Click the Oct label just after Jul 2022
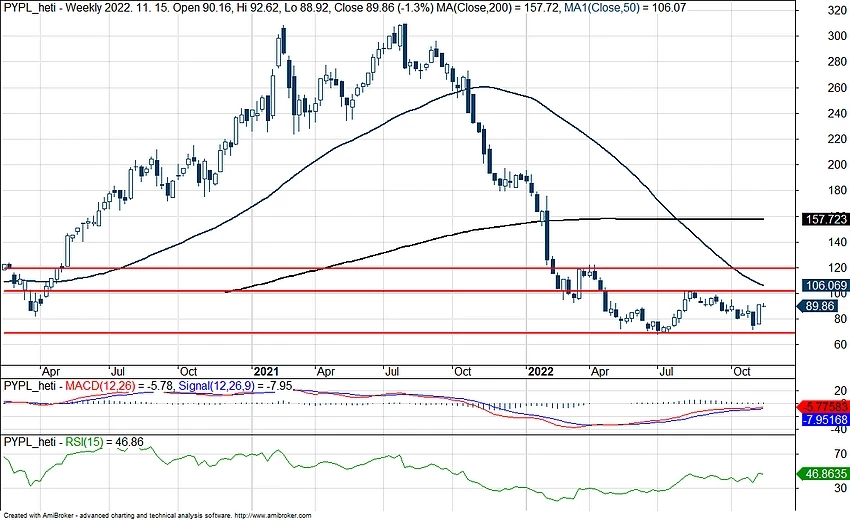 click(742, 371)
